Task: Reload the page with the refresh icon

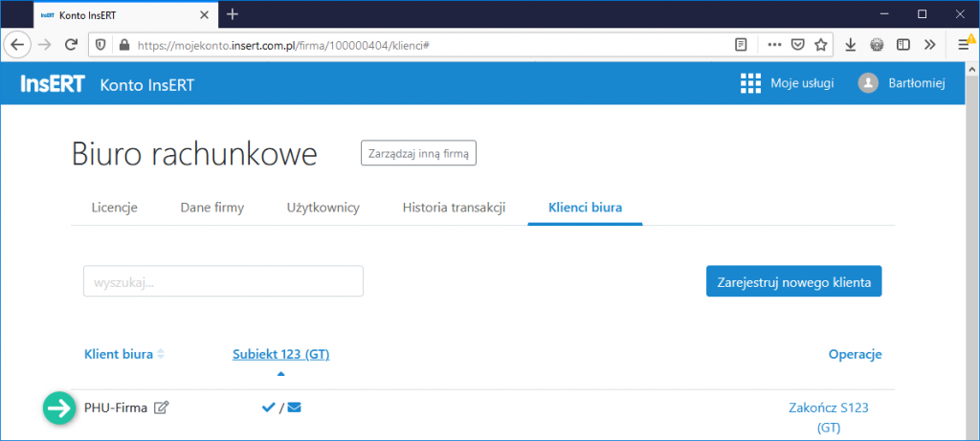Action: point(71,44)
